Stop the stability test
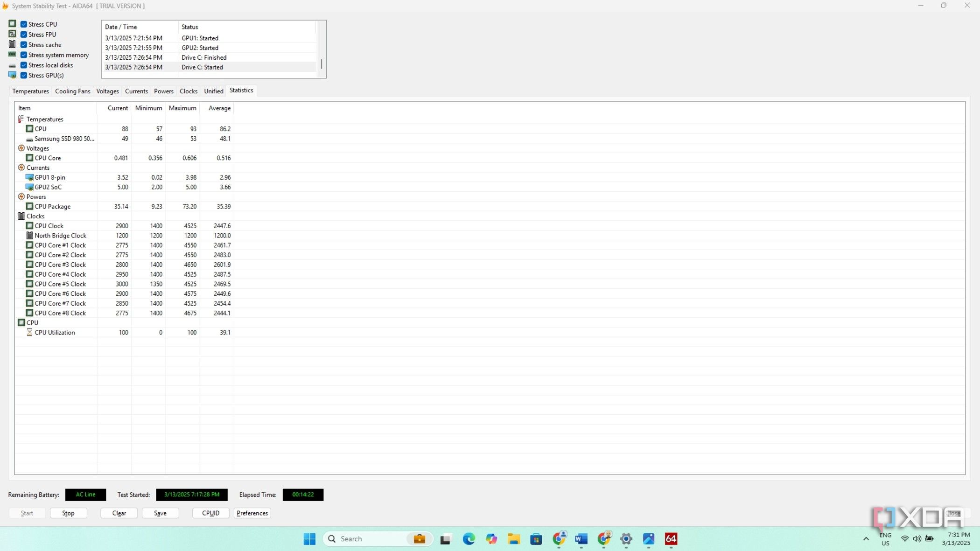 68,513
